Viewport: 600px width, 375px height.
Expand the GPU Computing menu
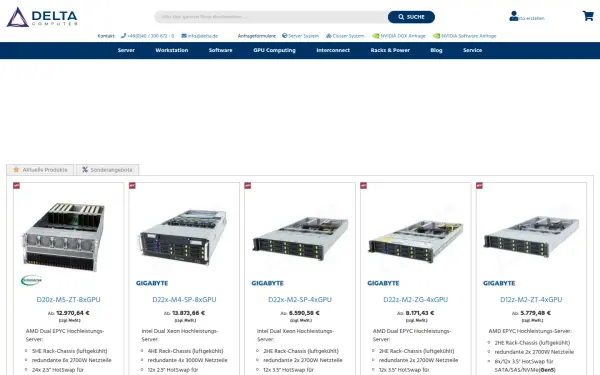tap(274, 50)
